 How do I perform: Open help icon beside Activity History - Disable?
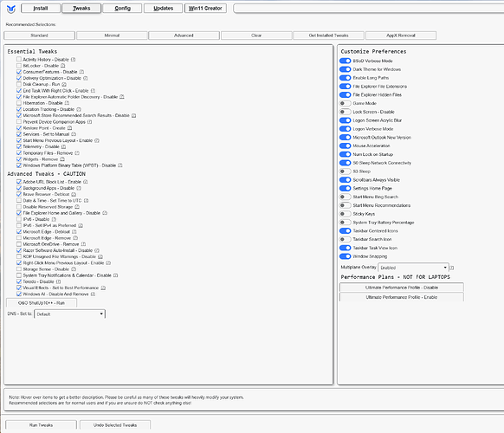coord(74,60)
